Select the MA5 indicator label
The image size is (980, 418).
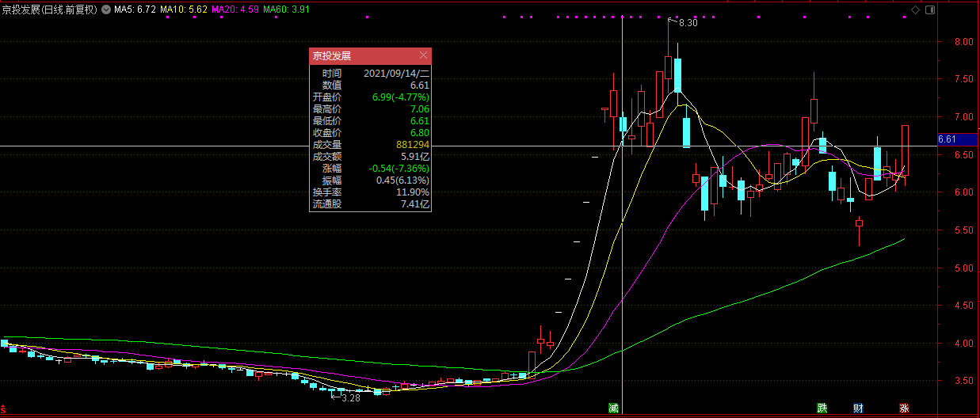(x=135, y=10)
